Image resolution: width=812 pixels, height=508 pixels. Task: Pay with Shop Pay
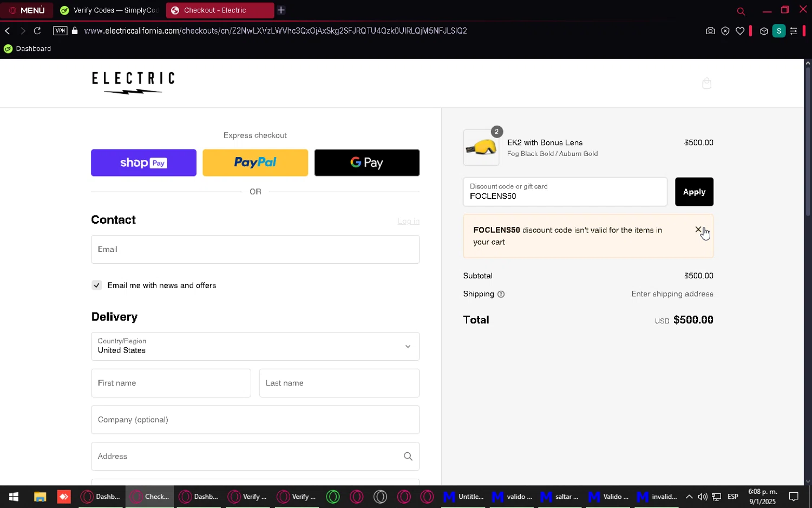(143, 162)
